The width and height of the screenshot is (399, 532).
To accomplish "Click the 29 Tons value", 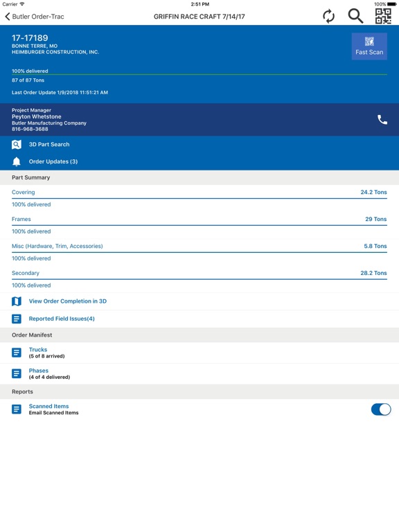I will (376, 219).
